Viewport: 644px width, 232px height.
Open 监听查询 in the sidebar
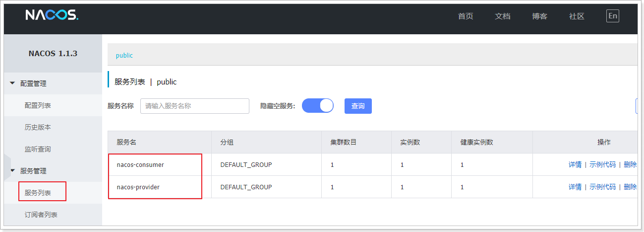tap(38, 149)
